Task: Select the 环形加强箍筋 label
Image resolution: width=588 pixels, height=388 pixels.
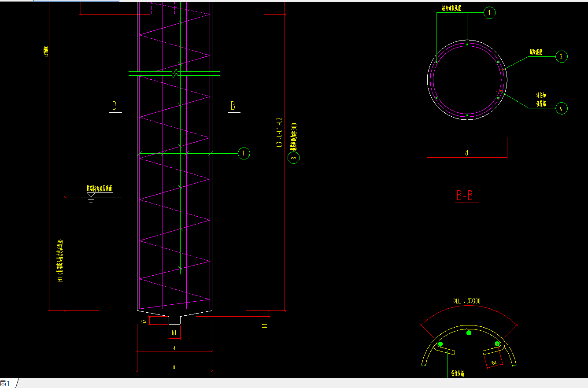Action: point(541,100)
